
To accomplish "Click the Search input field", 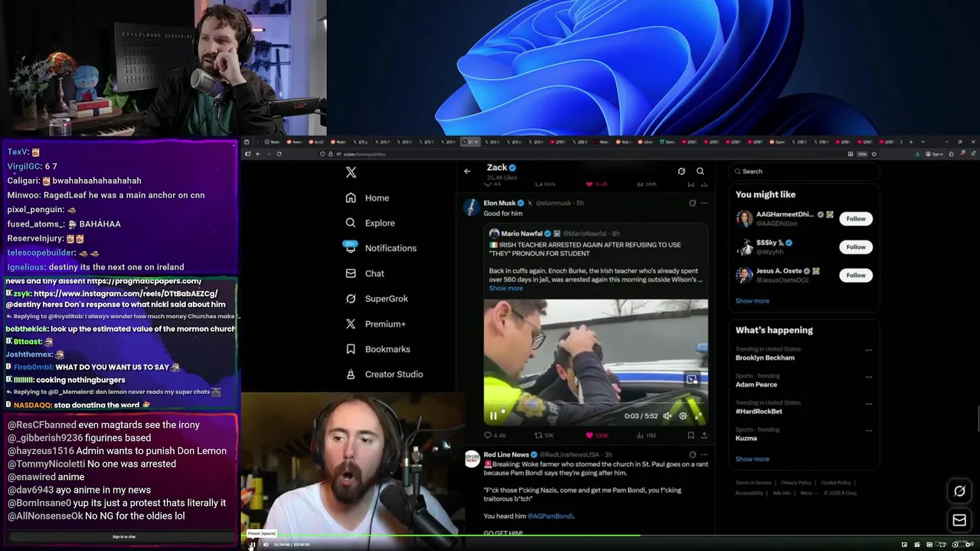I will pyautogui.click(x=804, y=171).
